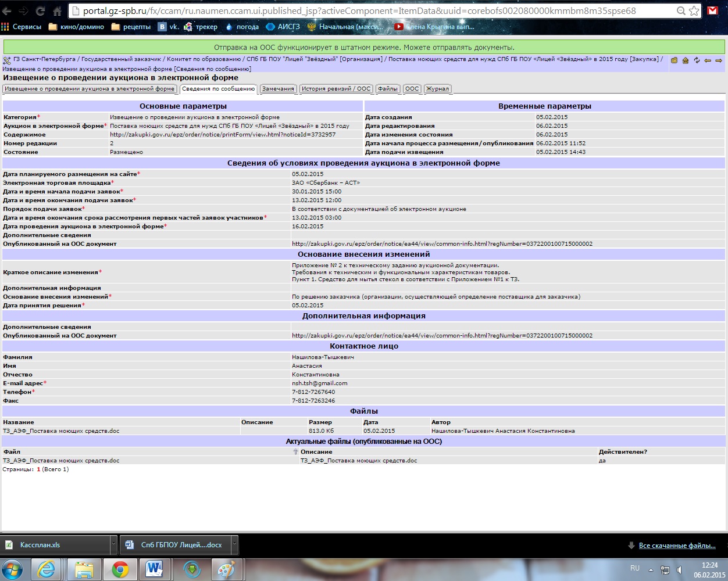Open downloaded Спб ГБПОУ Лицей....docx

[x=176, y=545]
